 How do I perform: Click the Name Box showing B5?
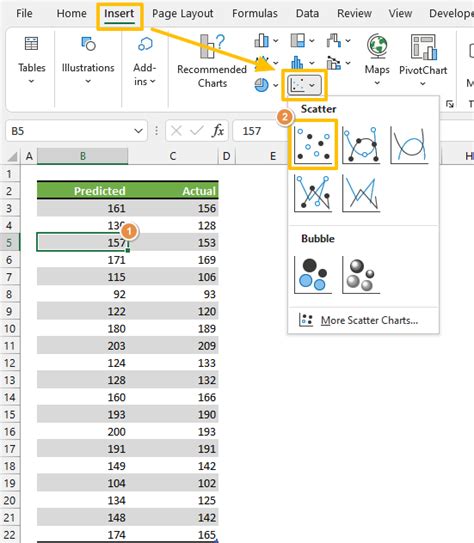pos(69,131)
